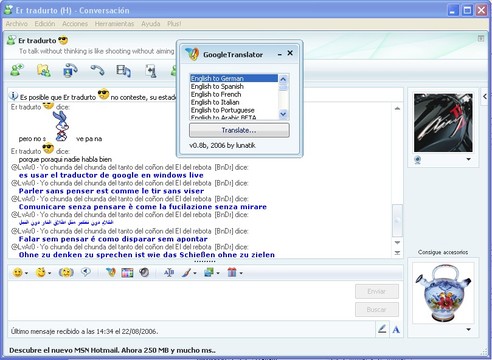
Task: Click language list scroll down arrow
Action: coord(283,114)
